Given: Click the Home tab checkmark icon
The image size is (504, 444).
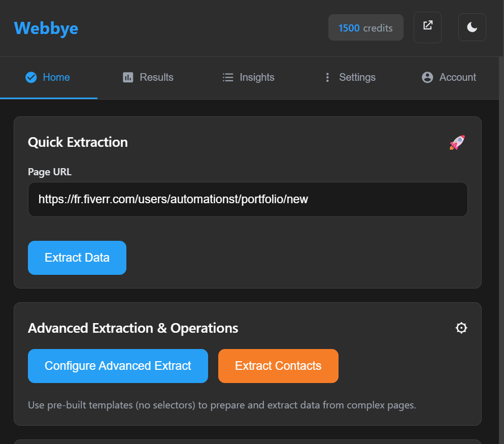Looking at the screenshot, I should pos(31,77).
